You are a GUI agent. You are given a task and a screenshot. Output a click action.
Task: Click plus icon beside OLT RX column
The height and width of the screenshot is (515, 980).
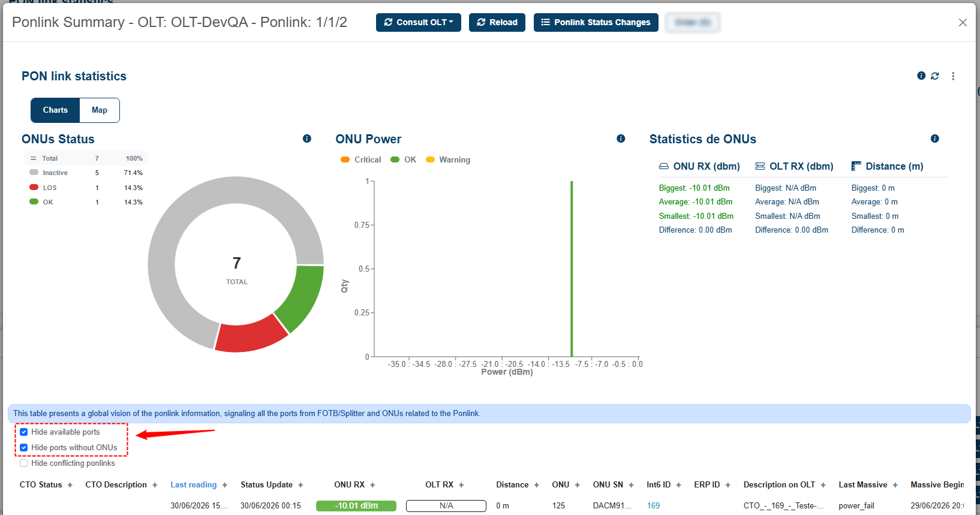[461, 485]
